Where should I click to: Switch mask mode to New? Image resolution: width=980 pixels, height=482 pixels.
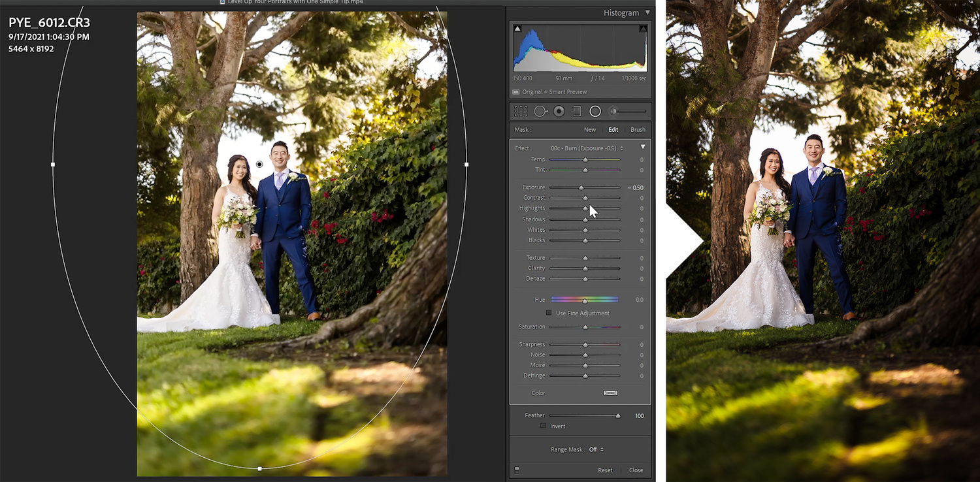coord(590,129)
